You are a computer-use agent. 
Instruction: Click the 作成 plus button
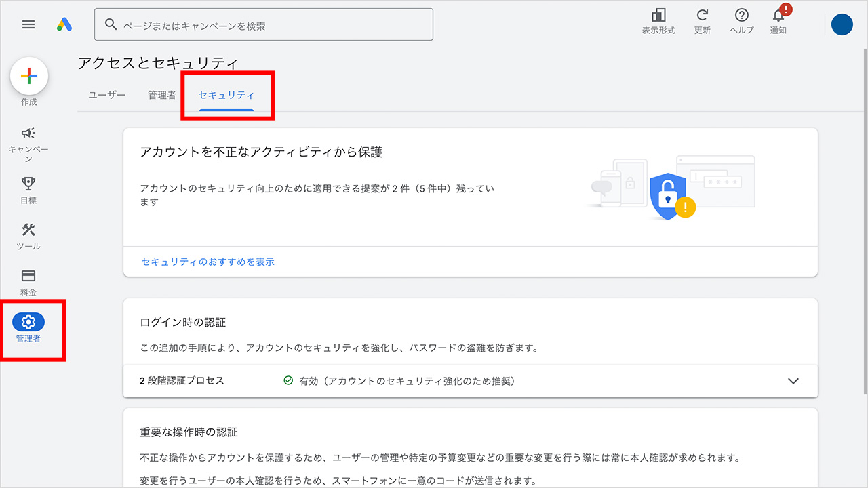[29, 76]
